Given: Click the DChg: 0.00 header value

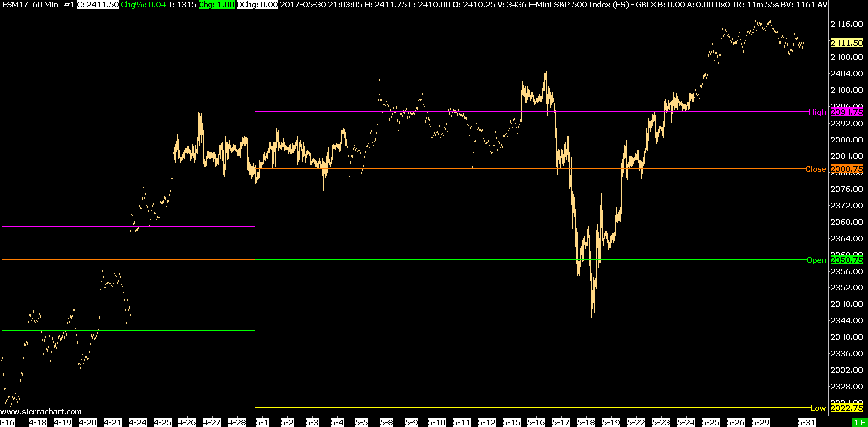Looking at the screenshot, I should (257, 4).
